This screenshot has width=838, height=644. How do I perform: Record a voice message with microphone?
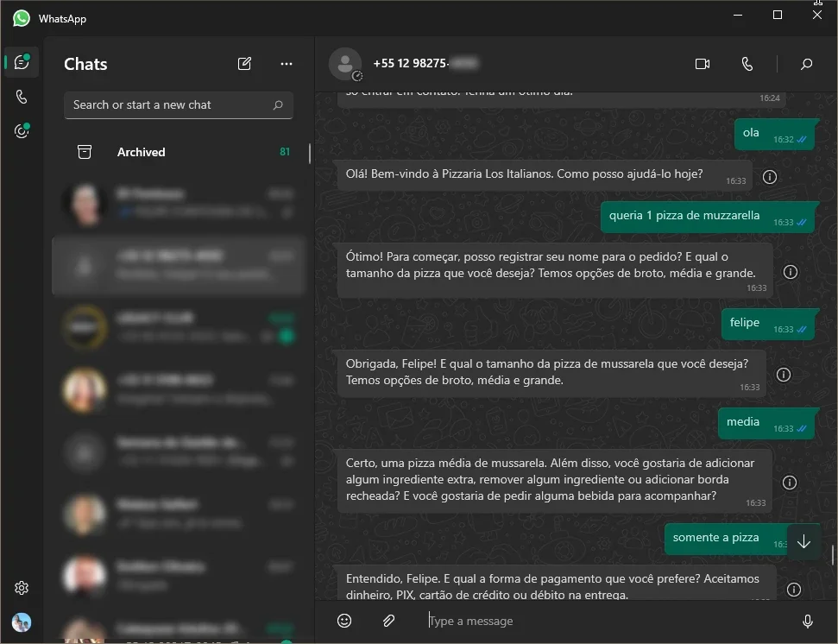point(808,621)
